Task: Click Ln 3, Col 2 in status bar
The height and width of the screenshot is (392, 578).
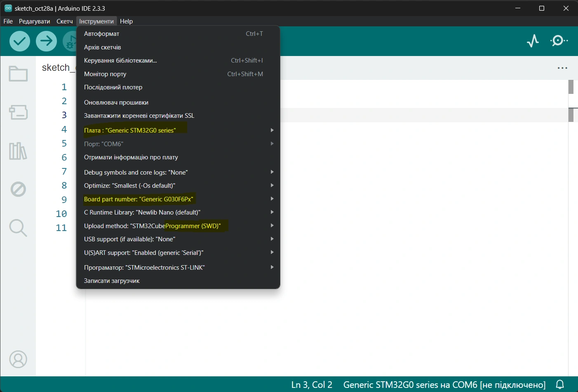Action: click(312, 385)
